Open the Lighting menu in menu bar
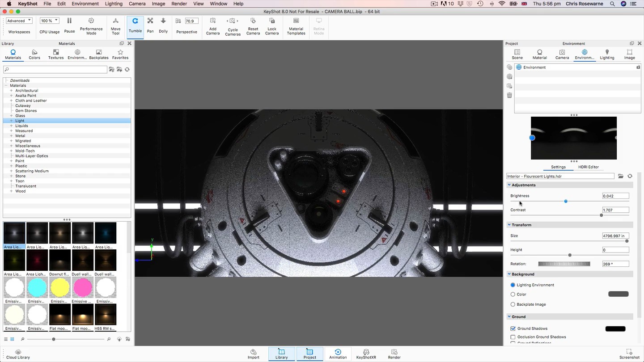This screenshot has height=362, width=644. point(114,4)
